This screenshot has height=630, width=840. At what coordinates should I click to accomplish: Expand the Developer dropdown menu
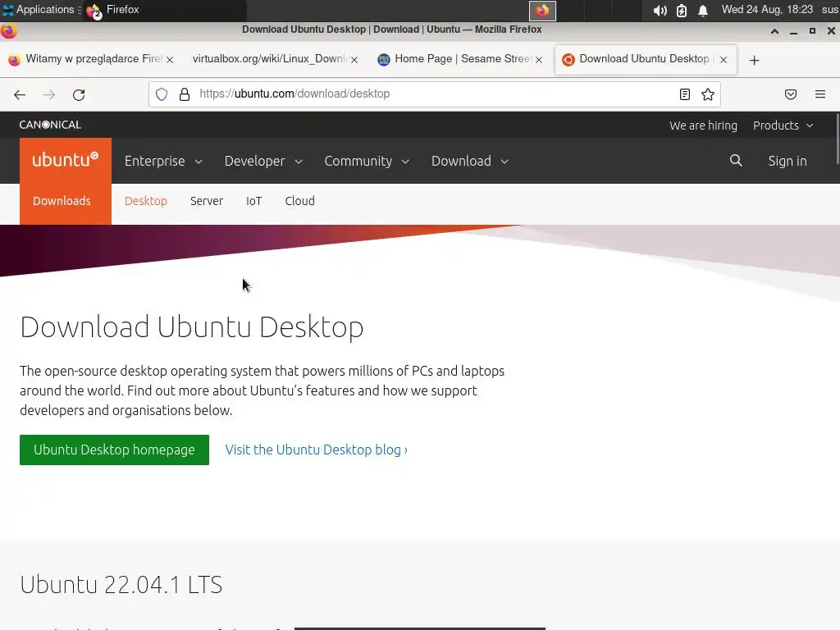click(263, 161)
